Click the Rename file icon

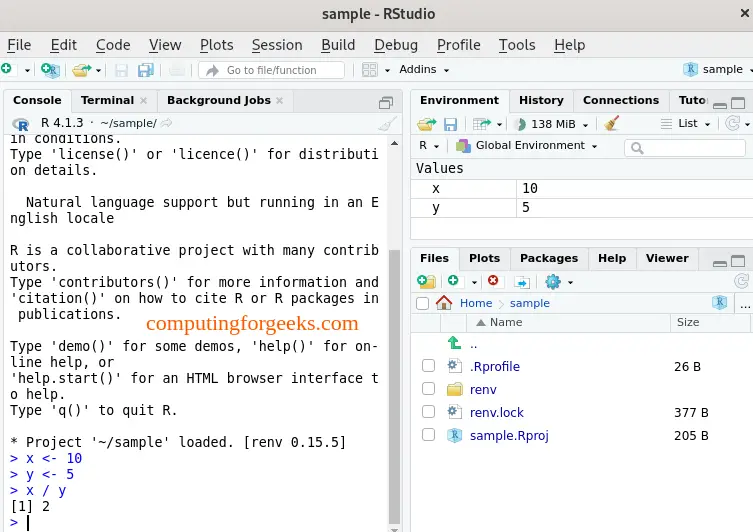click(522, 282)
